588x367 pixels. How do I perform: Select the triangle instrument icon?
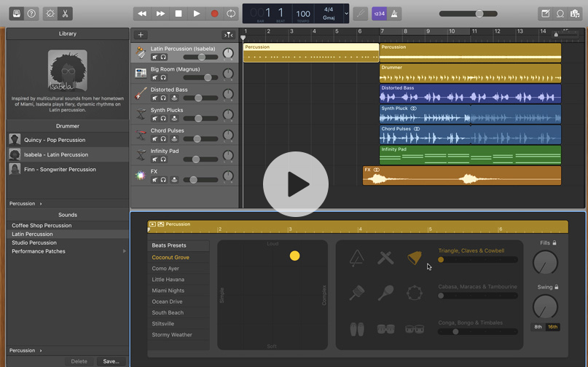pyautogui.click(x=356, y=259)
